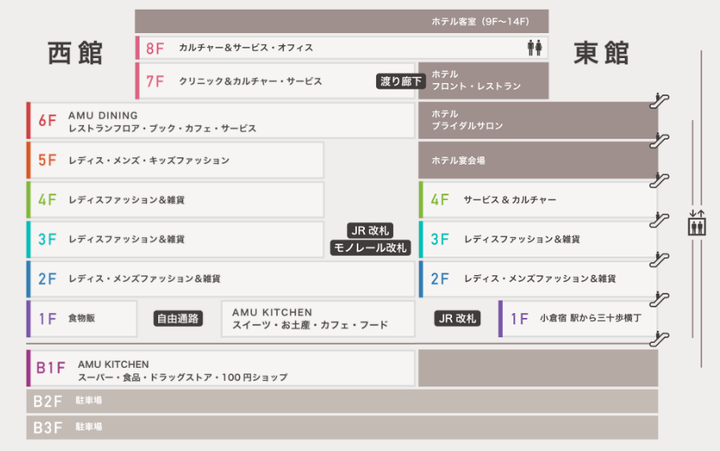Click the 西館 heading
This screenshot has height=451, width=720.
point(75,53)
